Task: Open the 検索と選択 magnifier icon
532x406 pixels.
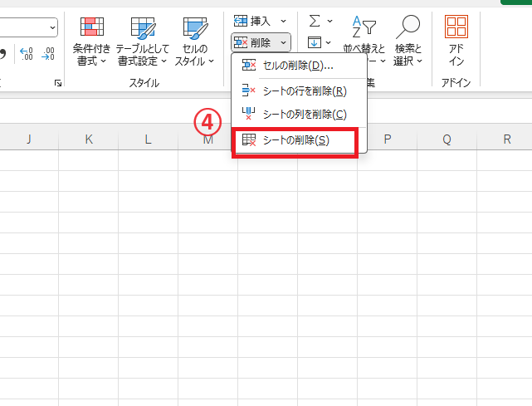Action: 408,27
